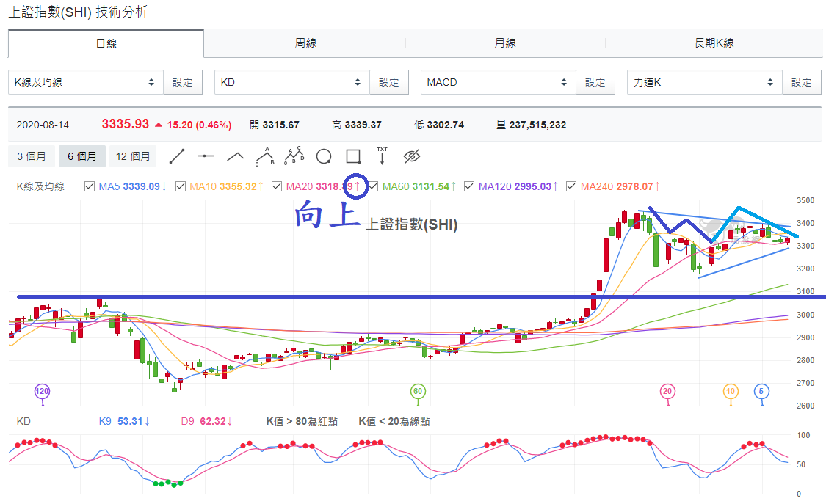826x504 pixels.
Task: Select the 6 個月 time range
Action: click(x=82, y=156)
